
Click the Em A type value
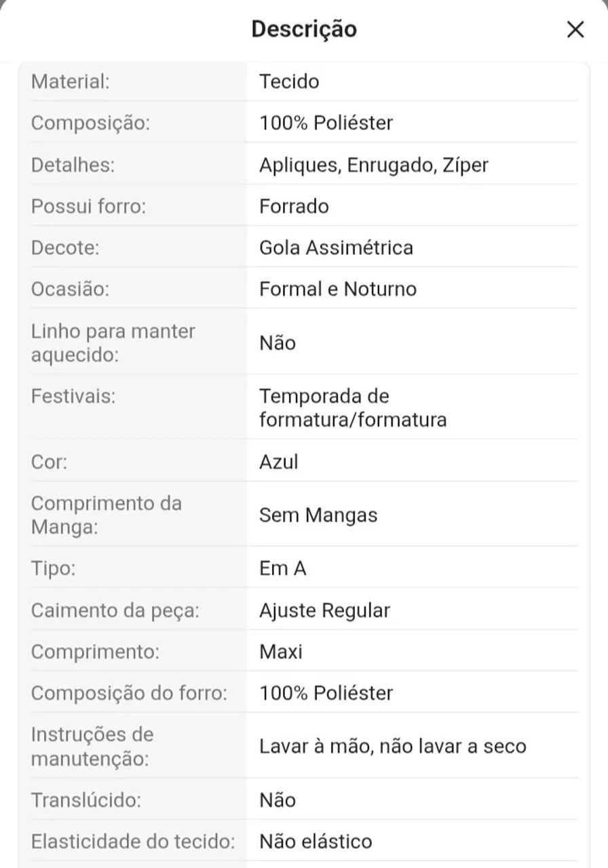click(x=283, y=568)
